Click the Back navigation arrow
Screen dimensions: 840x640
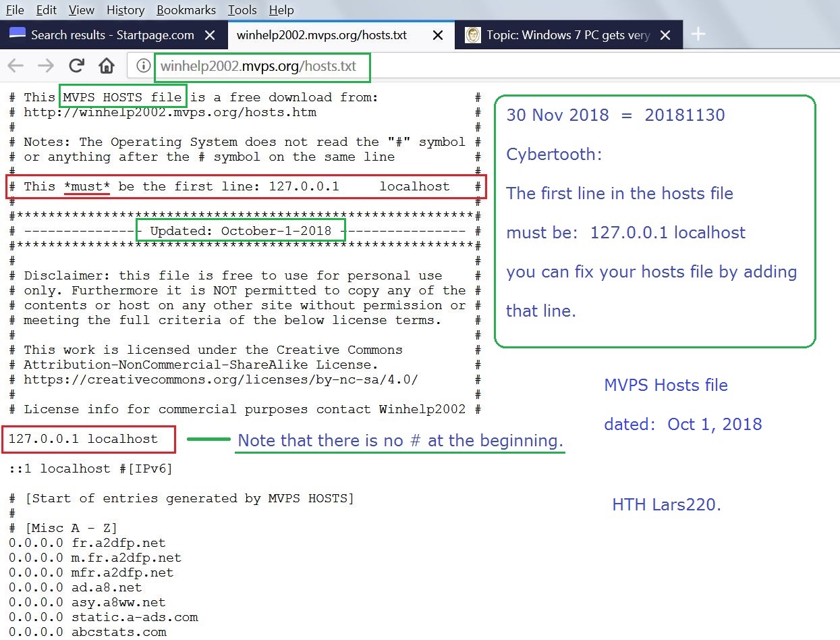(x=16, y=65)
